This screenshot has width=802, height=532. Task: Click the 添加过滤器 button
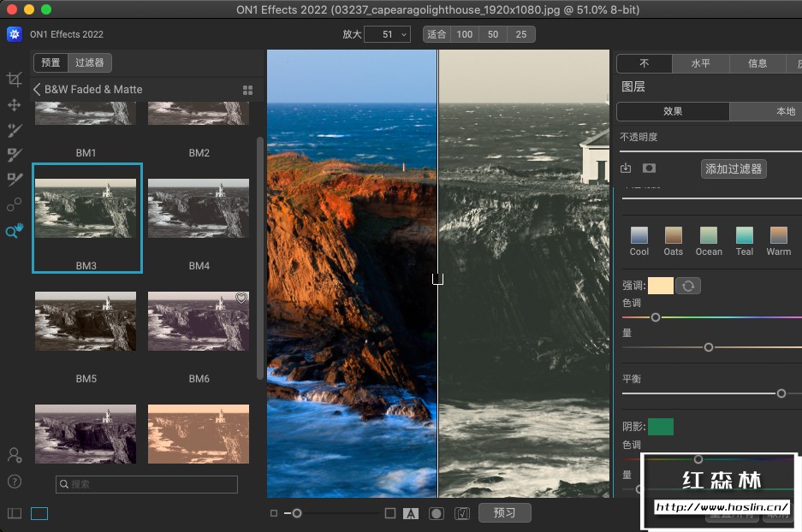(734, 168)
